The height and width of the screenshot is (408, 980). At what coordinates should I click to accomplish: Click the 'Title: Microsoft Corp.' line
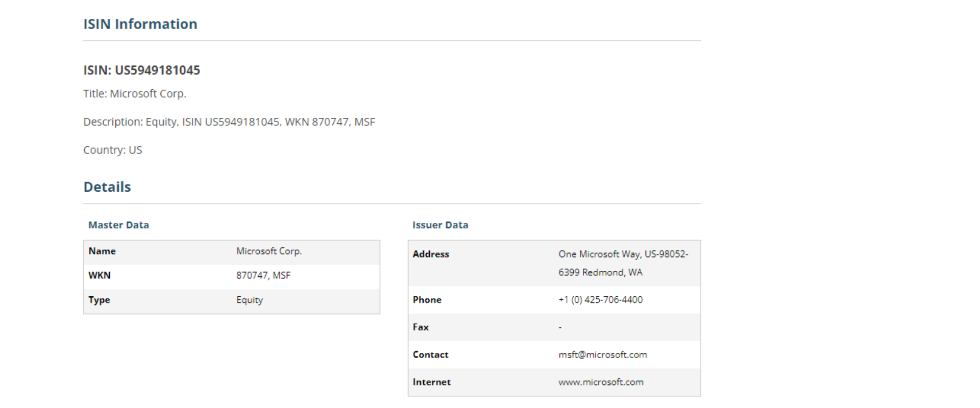(x=135, y=94)
